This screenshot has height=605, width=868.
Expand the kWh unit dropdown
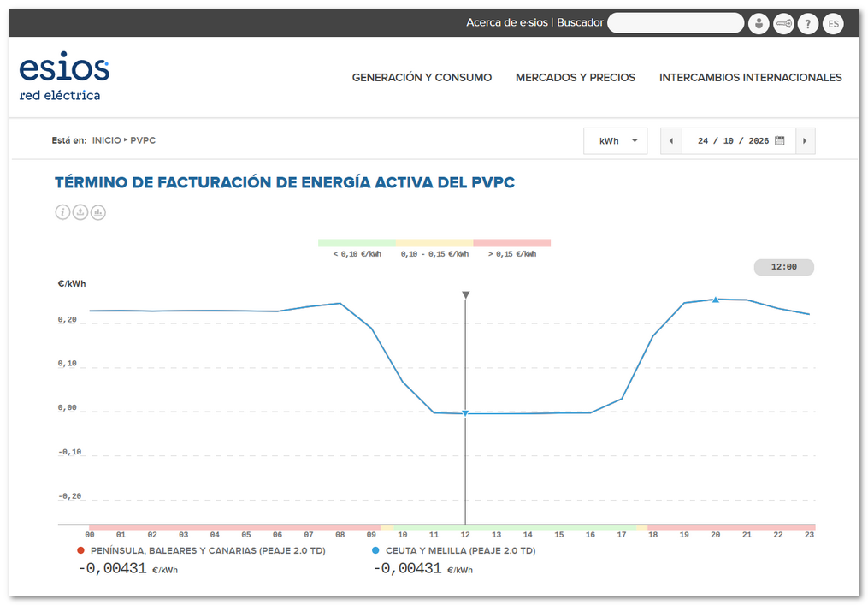pos(615,140)
